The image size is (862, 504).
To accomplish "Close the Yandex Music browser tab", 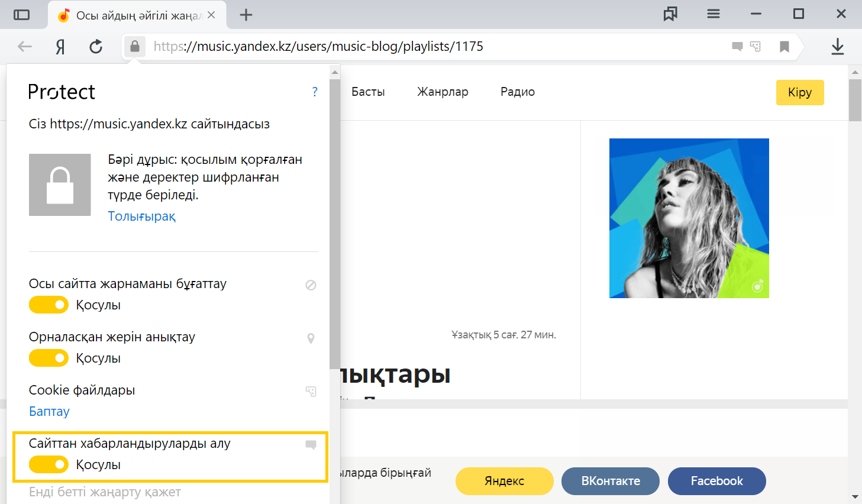I will tap(211, 15).
